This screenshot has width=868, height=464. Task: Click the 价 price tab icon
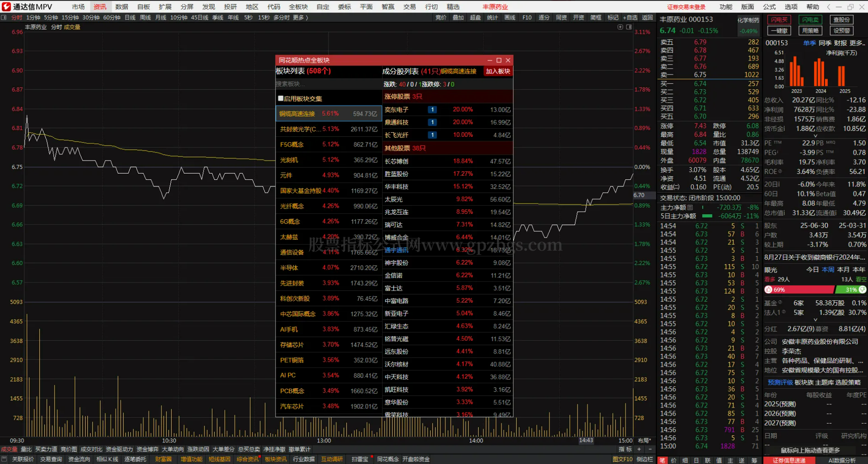(x=674, y=460)
